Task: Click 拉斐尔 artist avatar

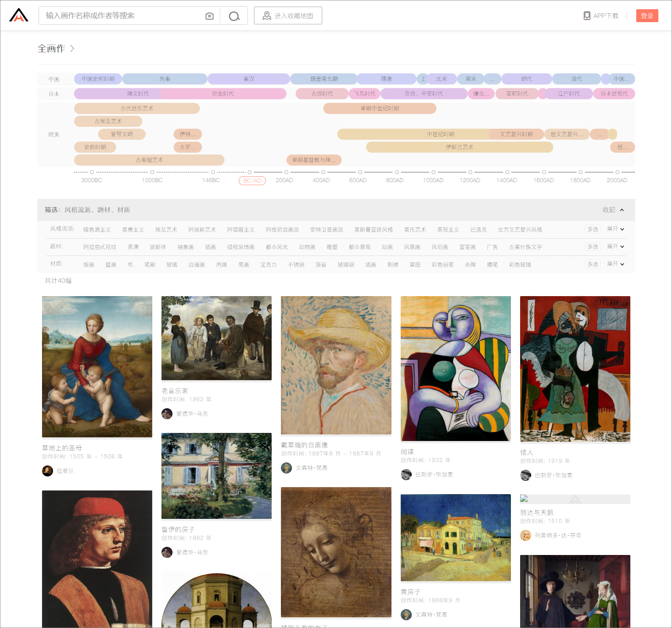Action: pyautogui.click(x=48, y=471)
